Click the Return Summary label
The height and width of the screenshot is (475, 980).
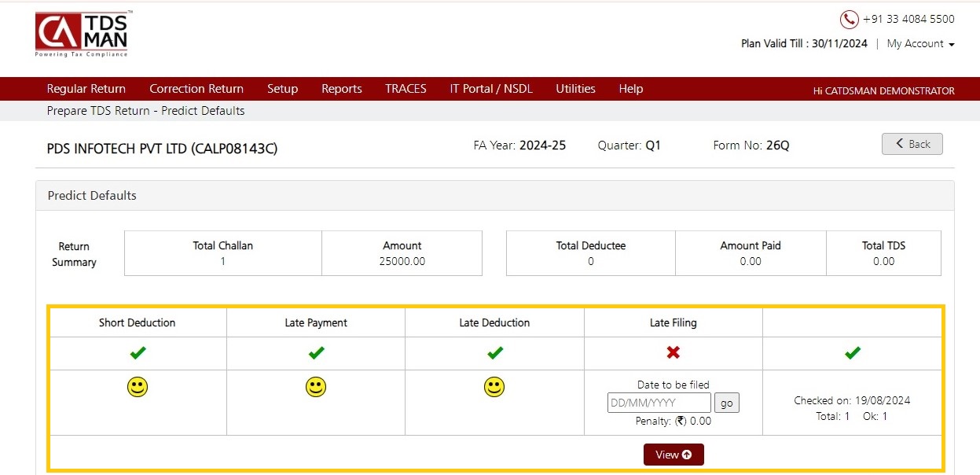(74, 254)
